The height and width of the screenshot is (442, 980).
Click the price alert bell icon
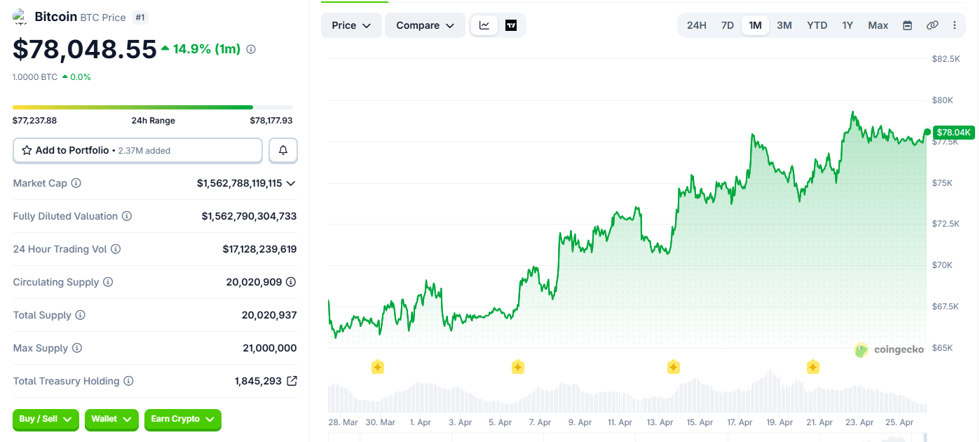pyautogui.click(x=283, y=150)
